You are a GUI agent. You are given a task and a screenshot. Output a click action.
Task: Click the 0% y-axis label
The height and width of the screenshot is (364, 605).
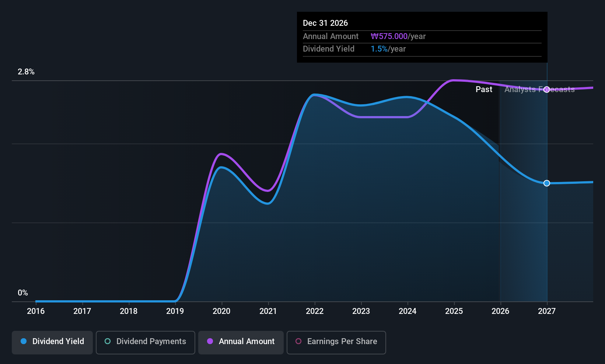click(x=23, y=293)
